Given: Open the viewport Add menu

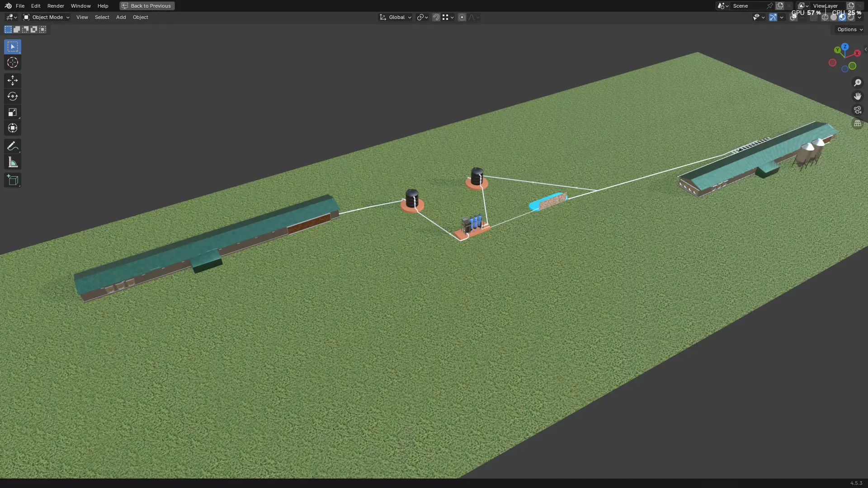Looking at the screenshot, I should 121,17.
